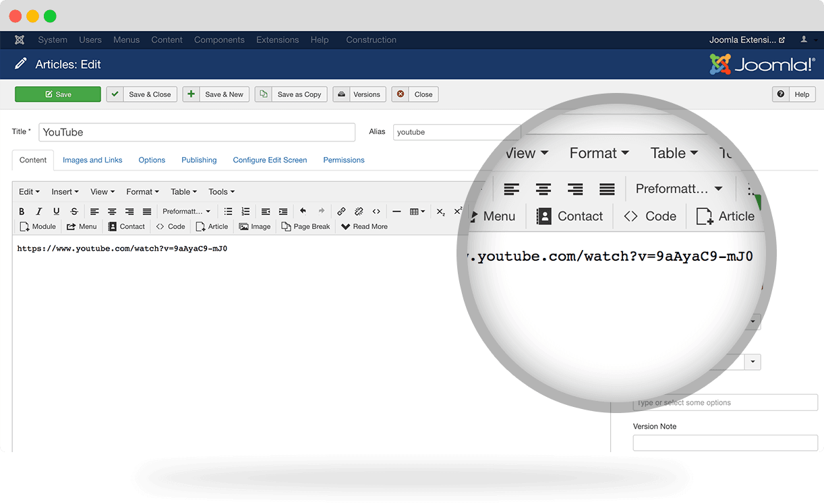The height and width of the screenshot is (504, 824).
Task: Open the editor Tools menu
Action: [x=221, y=192]
